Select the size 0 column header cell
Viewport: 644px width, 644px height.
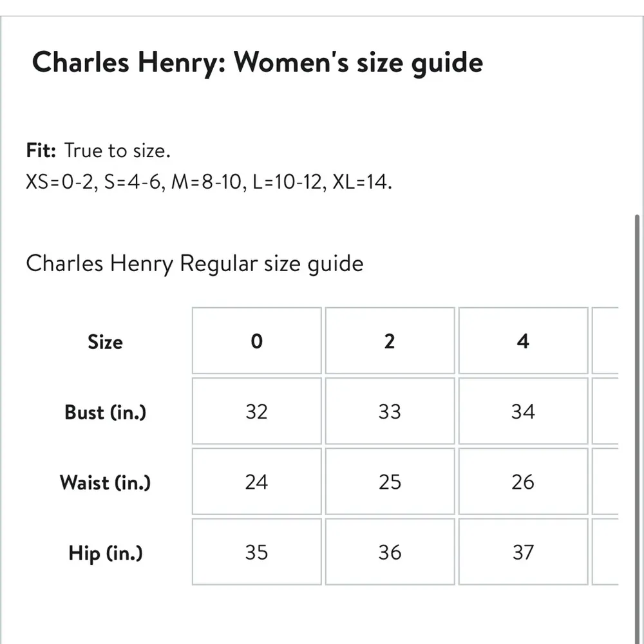coord(256,341)
